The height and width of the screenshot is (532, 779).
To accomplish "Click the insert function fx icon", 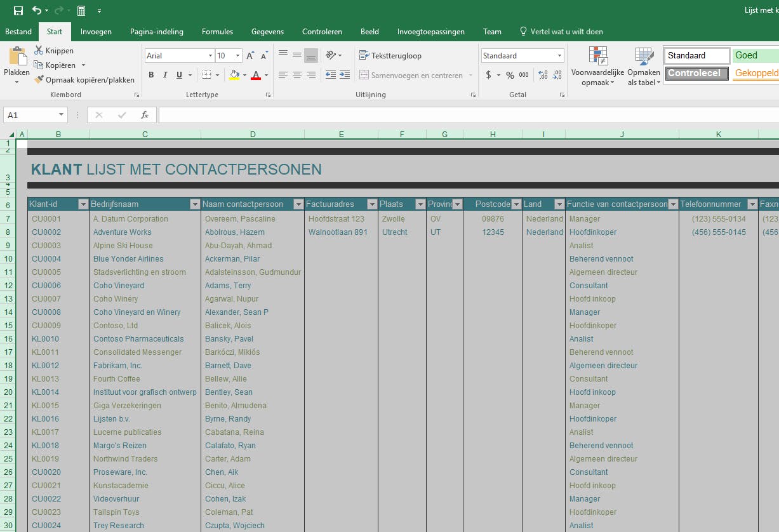I will point(145,115).
